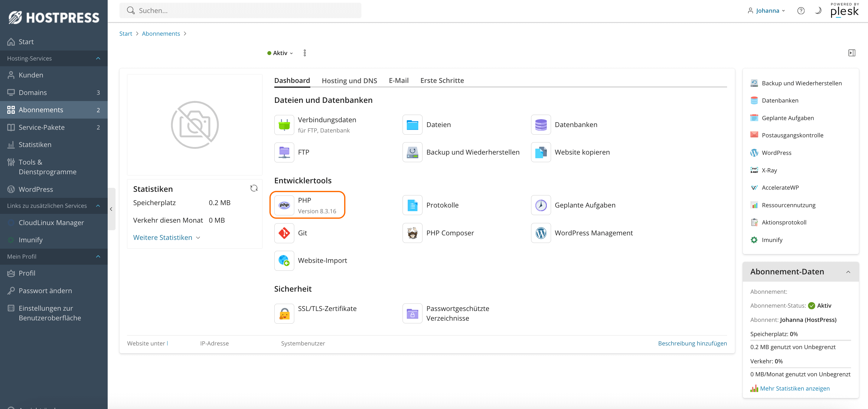868x409 pixels.
Task: Open the Website kopieren icon
Action: click(541, 152)
